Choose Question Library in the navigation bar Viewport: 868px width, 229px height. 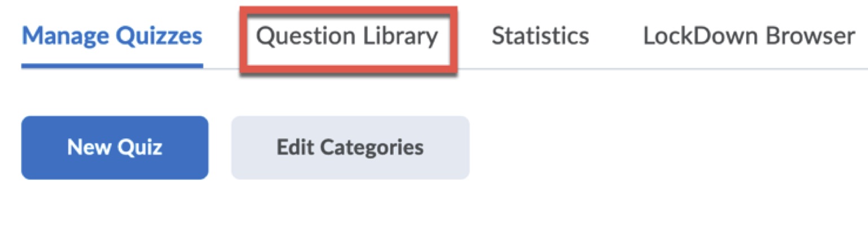(347, 37)
